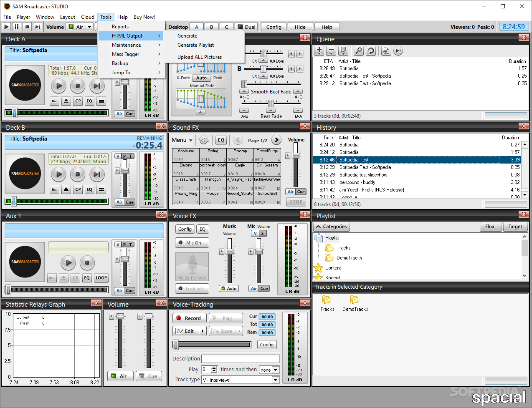
Task: Toggle the Air button on Deck B
Action: tap(119, 202)
